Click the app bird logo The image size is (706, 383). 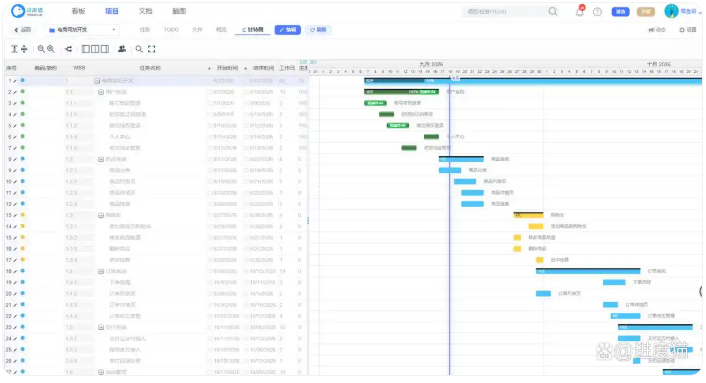tap(18, 11)
